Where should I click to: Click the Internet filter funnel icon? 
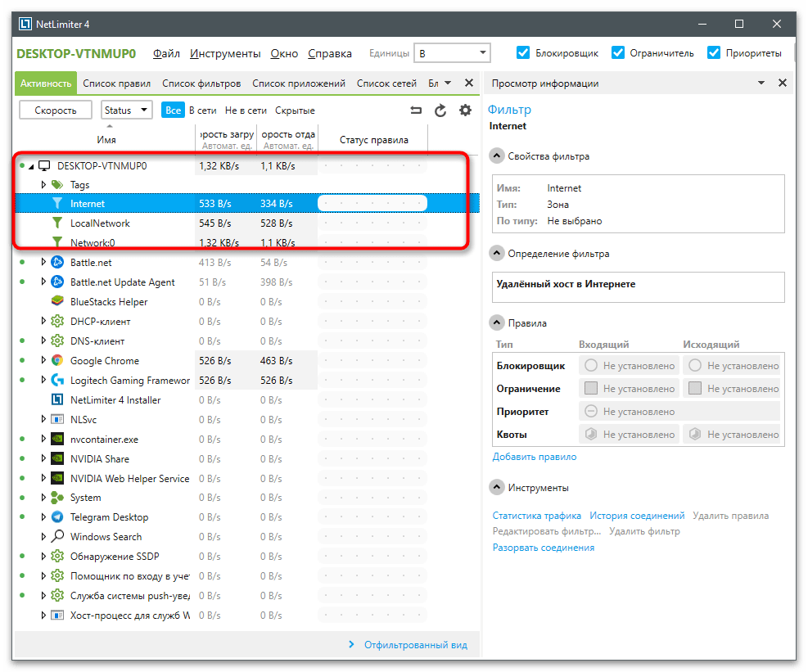coord(57,204)
